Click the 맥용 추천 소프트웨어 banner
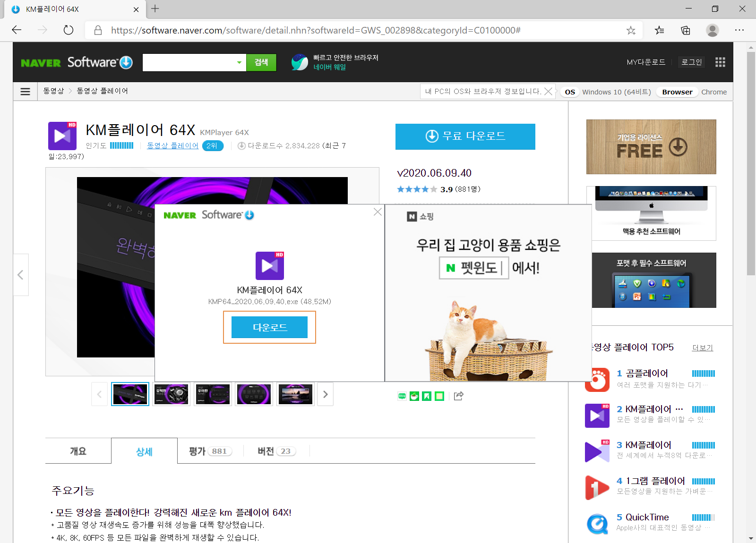The image size is (756, 543). pos(651,213)
